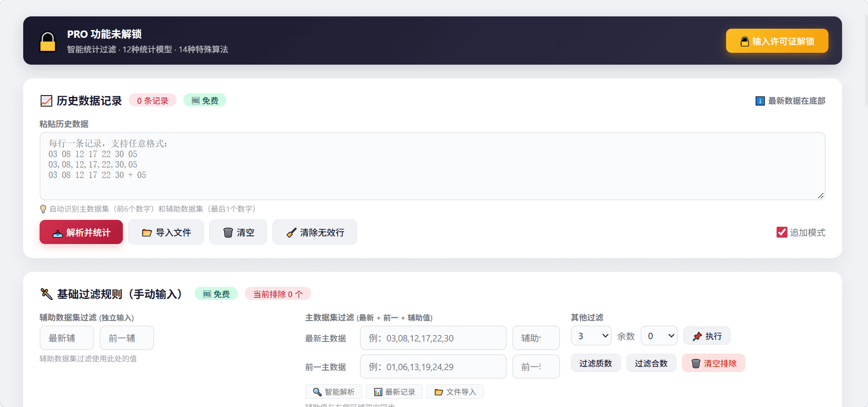Click the 最新记录 latest record button
Image resolution: width=868 pixels, height=407 pixels.
tap(394, 392)
